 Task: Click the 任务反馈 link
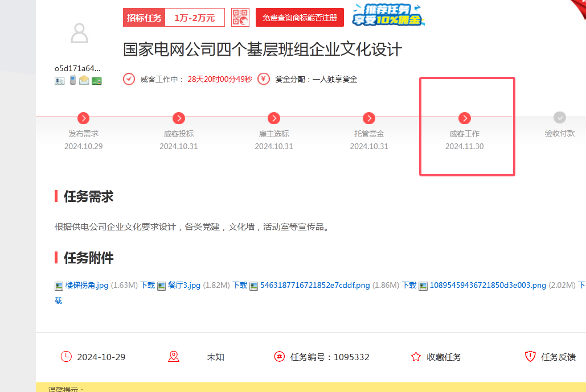tap(558, 357)
